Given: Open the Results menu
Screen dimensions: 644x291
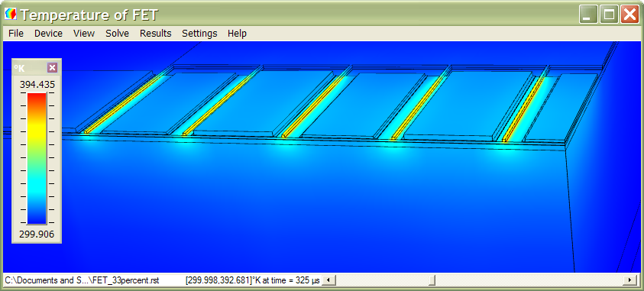Looking at the screenshot, I should point(155,34).
